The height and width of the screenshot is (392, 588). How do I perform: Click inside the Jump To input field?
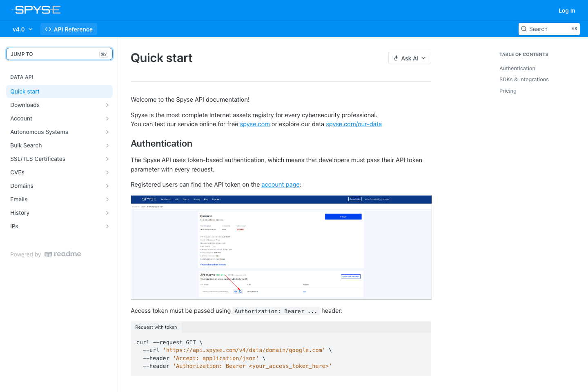[53, 54]
